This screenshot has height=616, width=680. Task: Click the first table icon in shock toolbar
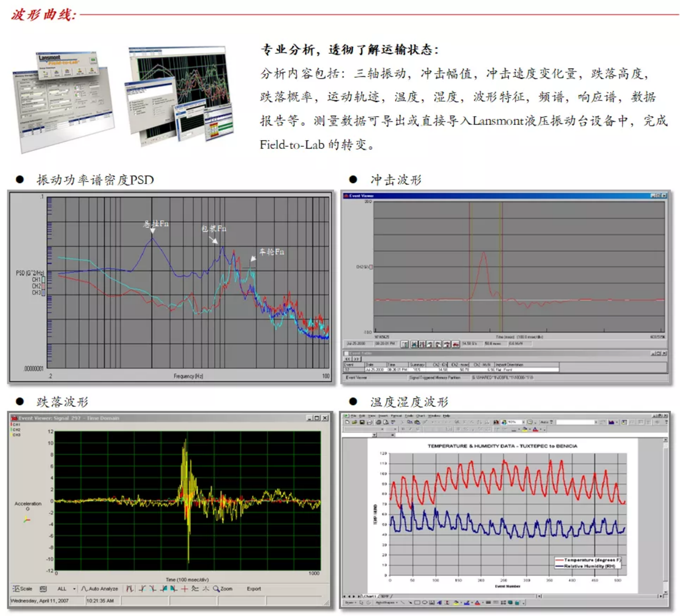(x=405, y=344)
